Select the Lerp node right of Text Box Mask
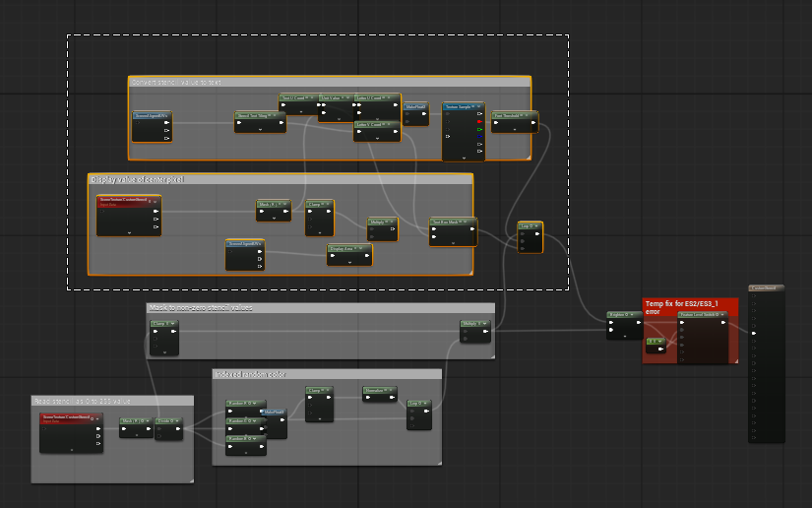 click(531, 237)
